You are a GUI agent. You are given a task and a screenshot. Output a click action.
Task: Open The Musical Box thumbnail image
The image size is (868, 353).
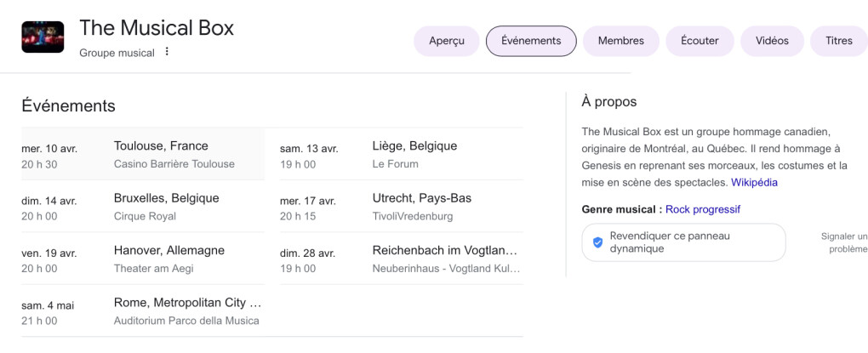pos(43,37)
